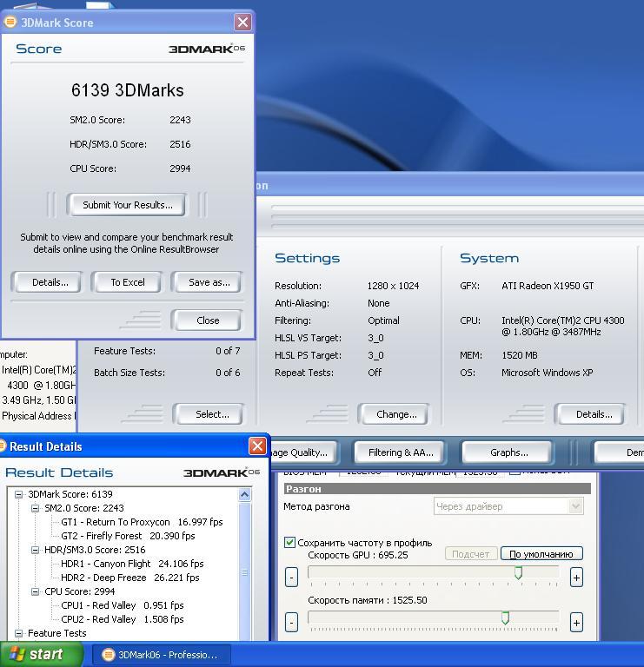Decrease GPU speed with minus button
This screenshot has height=667, width=644.
point(291,578)
